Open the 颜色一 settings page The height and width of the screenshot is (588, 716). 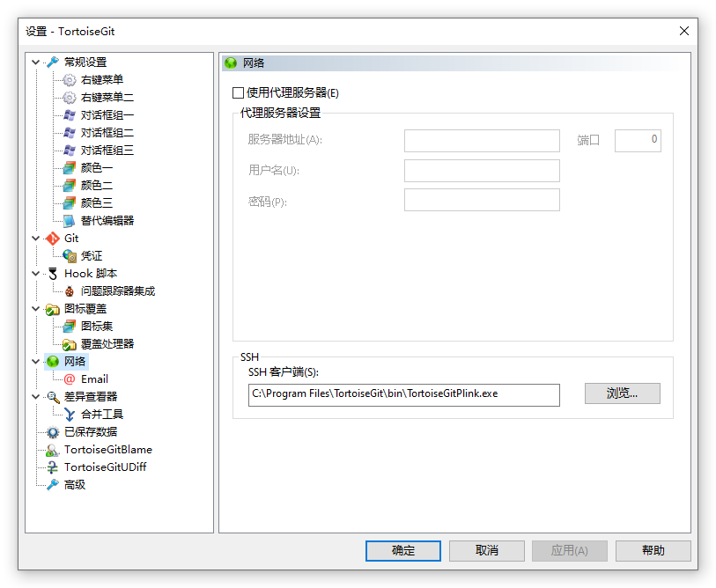click(x=97, y=168)
